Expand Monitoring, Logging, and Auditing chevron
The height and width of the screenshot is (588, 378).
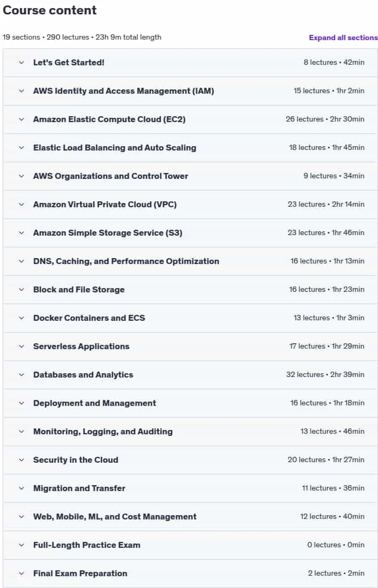pyautogui.click(x=21, y=431)
